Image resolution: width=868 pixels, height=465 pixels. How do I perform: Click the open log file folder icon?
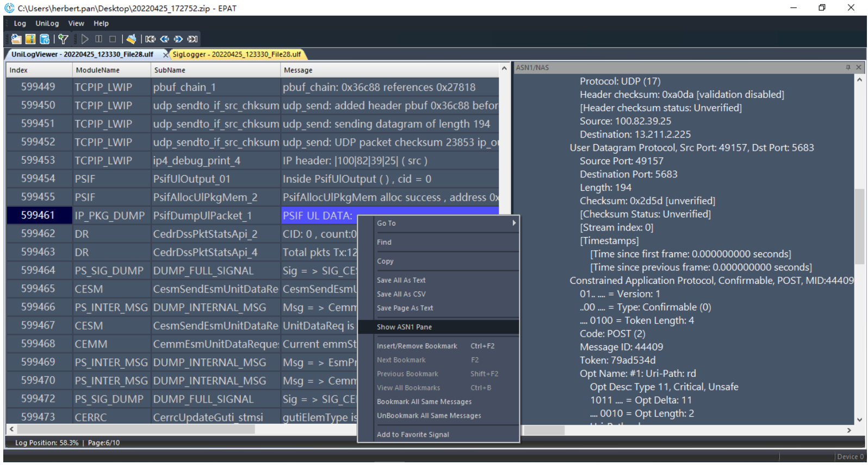(x=16, y=39)
